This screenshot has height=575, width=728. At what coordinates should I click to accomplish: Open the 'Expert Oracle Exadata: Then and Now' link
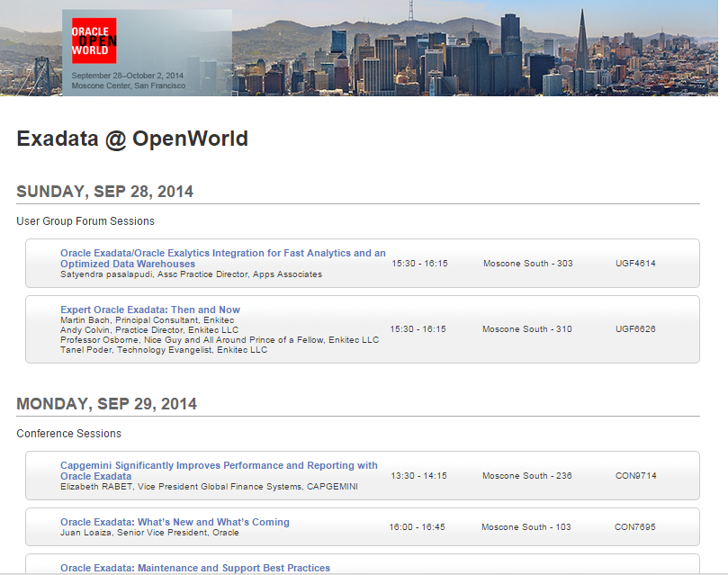pyautogui.click(x=150, y=310)
